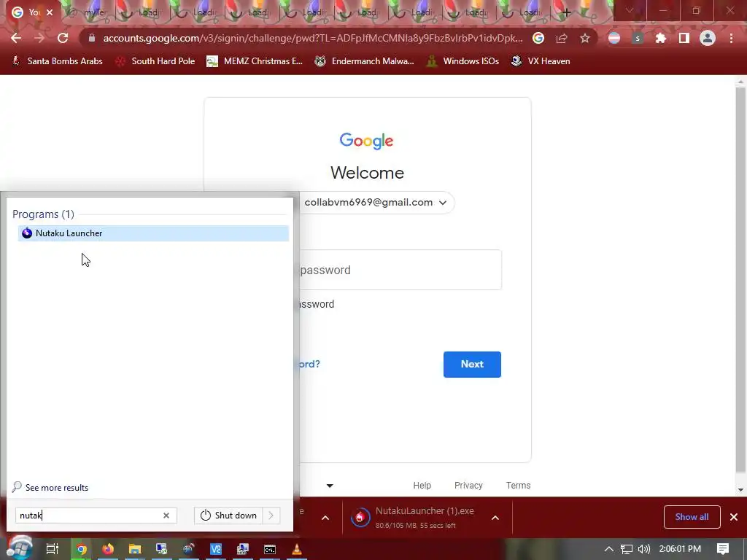Clear the Start menu search text
The height and width of the screenshot is (560, 747).
pyautogui.click(x=166, y=516)
